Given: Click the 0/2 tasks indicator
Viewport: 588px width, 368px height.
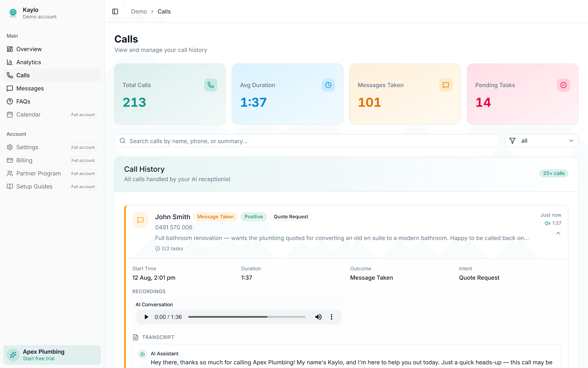Looking at the screenshot, I should click(x=169, y=248).
